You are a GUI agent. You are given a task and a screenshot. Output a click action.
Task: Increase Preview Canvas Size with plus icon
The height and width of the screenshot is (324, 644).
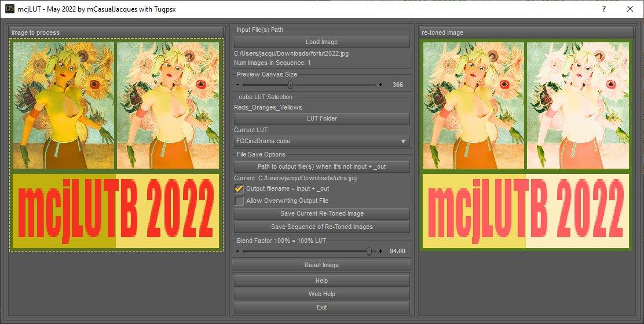pyautogui.click(x=380, y=85)
